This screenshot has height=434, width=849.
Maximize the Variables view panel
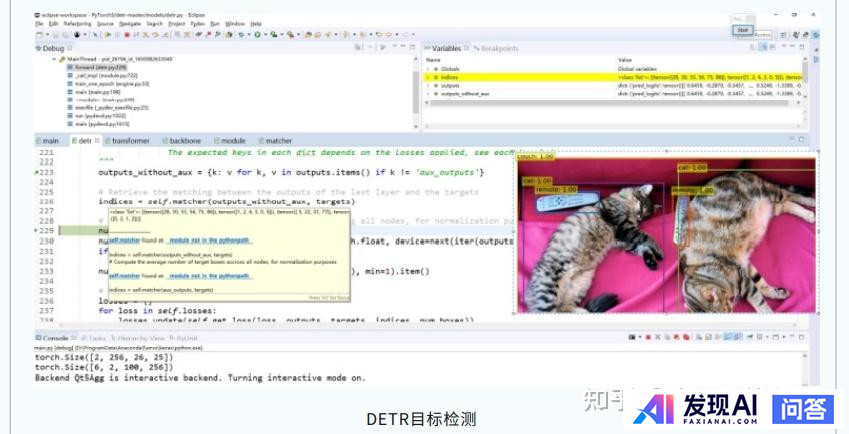tap(801, 47)
